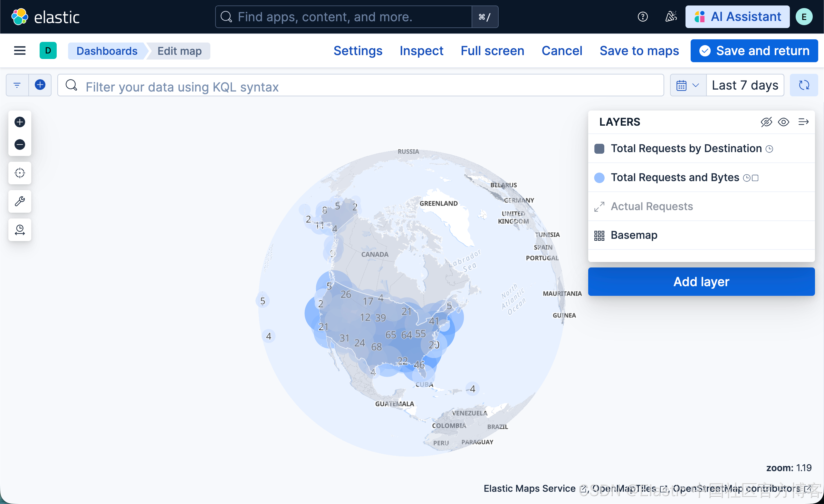This screenshot has width=824, height=504.
Task: Click the map zoom out button
Action: tap(20, 144)
